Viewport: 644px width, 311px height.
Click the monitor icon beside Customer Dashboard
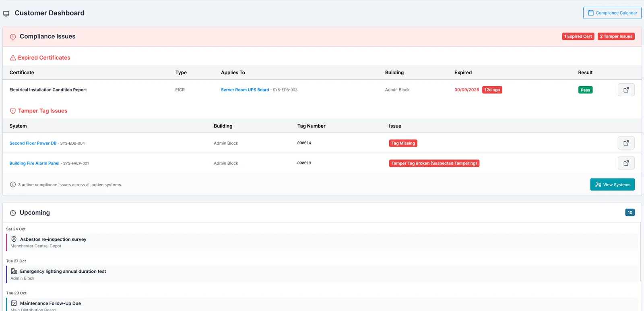(6, 14)
